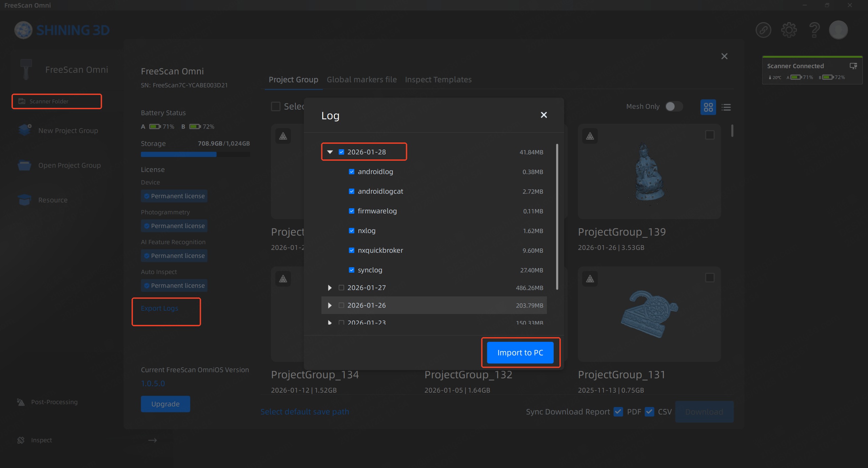Image resolution: width=868 pixels, height=468 pixels.
Task: Open the Scanner Folder button
Action: point(57,101)
